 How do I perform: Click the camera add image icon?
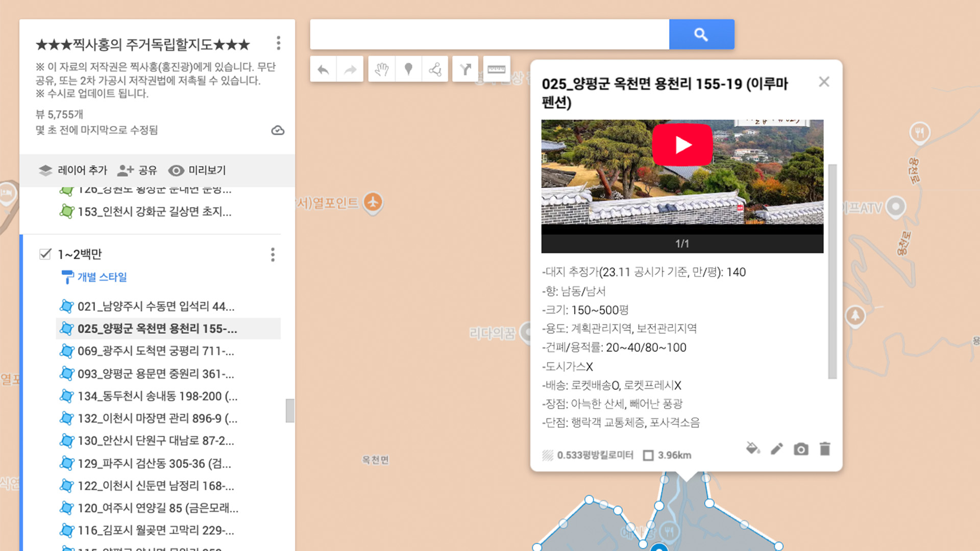800,449
